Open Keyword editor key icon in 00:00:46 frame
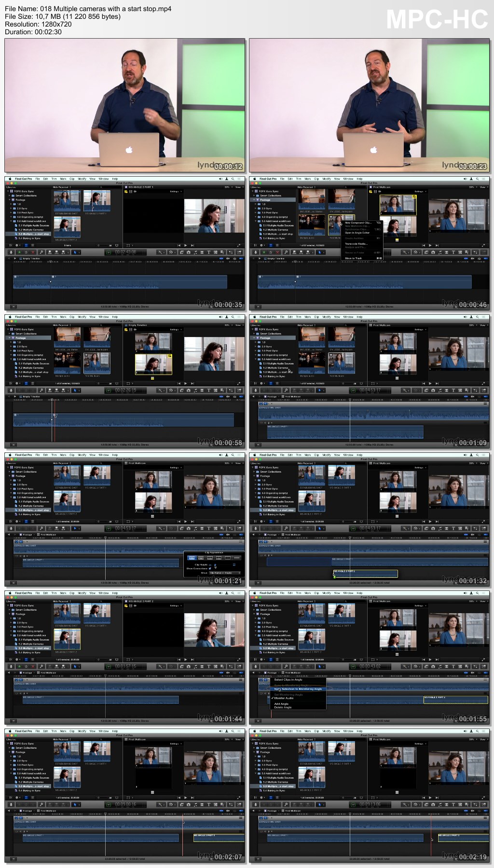The image size is (494, 868). pos(286,252)
